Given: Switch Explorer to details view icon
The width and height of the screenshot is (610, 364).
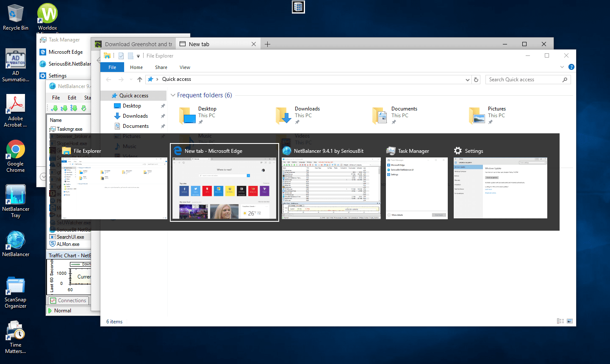Looking at the screenshot, I should [x=560, y=321].
